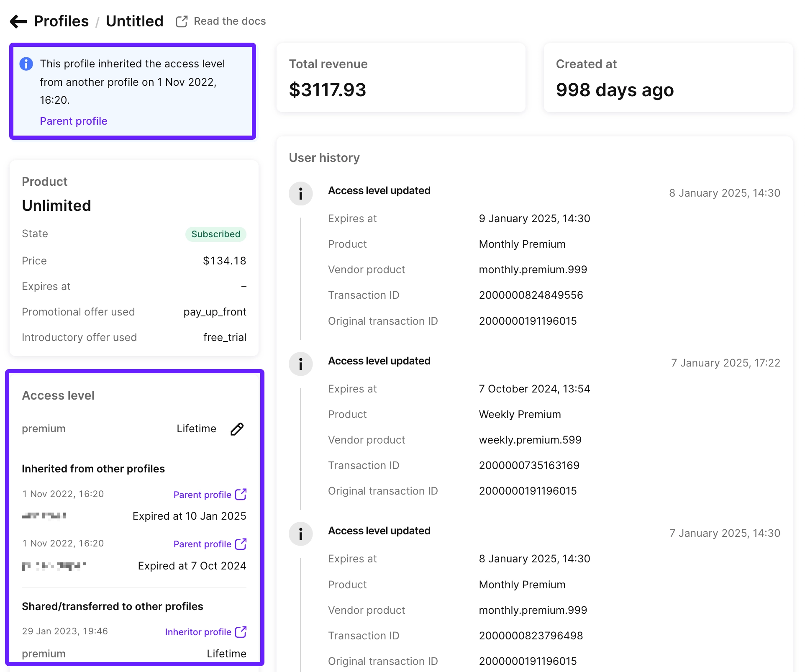Image resolution: width=805 pixels, height=672 pixels.
Task: Click info icon of 8 January 2025 event
Action: pos(300,193)
